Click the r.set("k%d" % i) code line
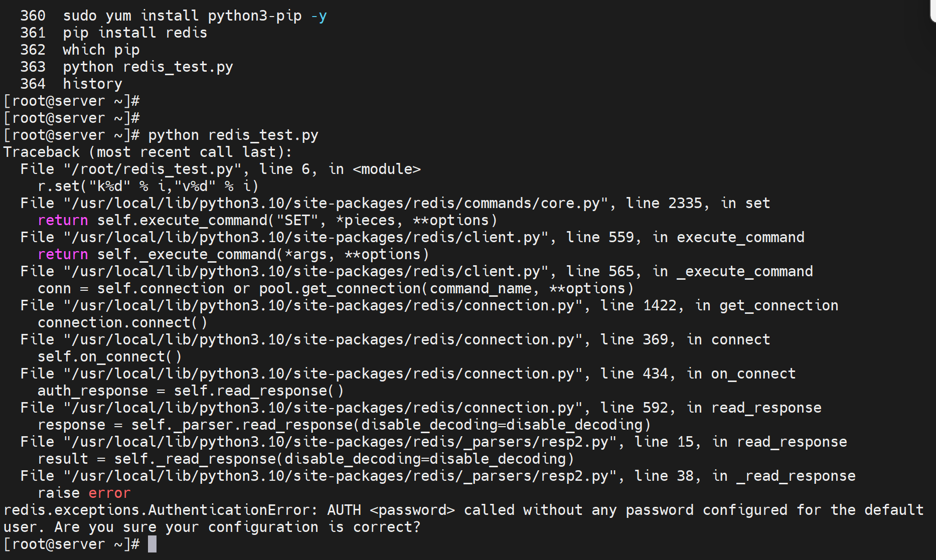The image size is (936, 560). (147, 186)
